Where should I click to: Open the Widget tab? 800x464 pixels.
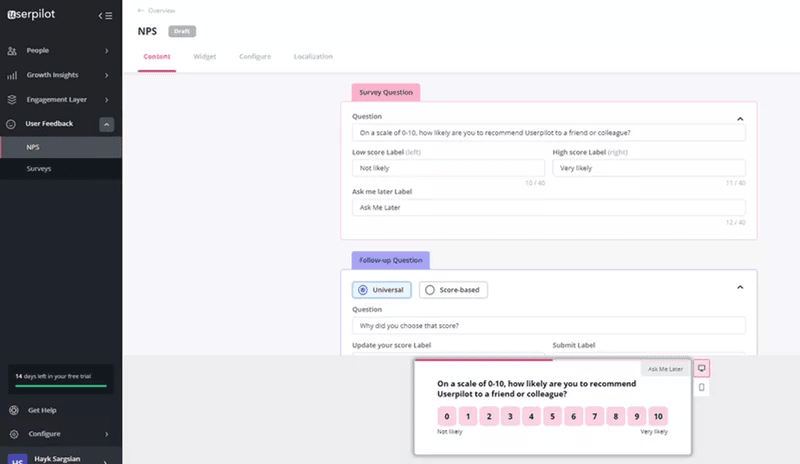[205, 57]
